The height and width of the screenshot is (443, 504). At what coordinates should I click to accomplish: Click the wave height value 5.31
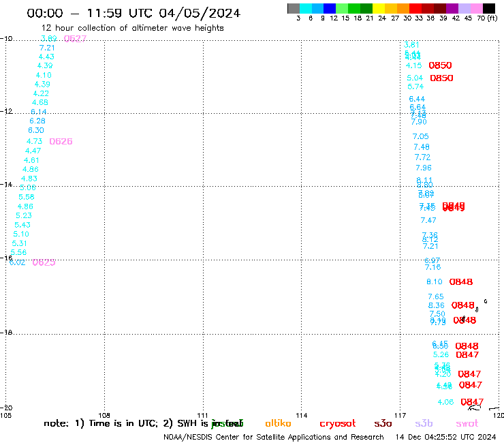(19, 243)
